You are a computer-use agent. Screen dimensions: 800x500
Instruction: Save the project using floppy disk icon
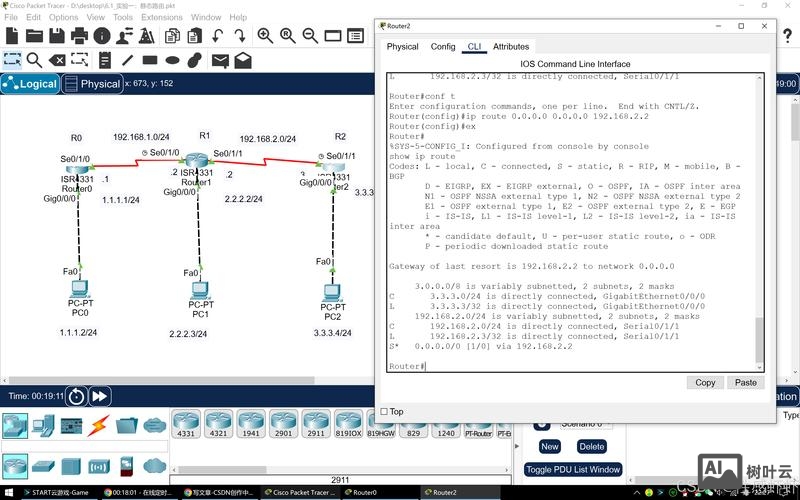pos(57,36)
